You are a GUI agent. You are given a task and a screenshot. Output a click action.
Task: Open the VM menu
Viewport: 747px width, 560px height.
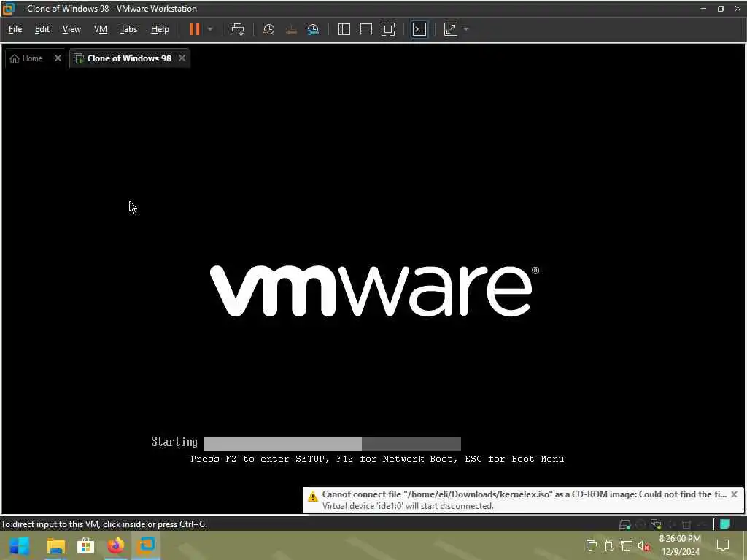pyautogui.click(x=101, y=29)
